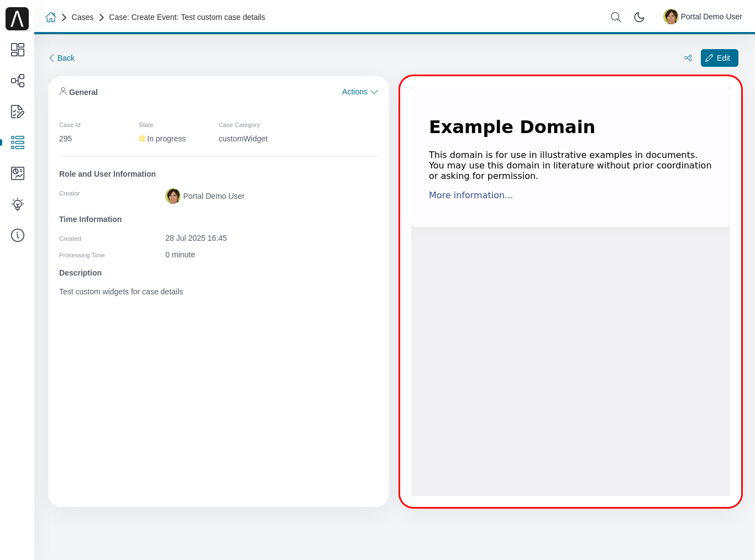Click the Edit button
The width and height of the screenshot is (755, 560).
pos(719,58)
